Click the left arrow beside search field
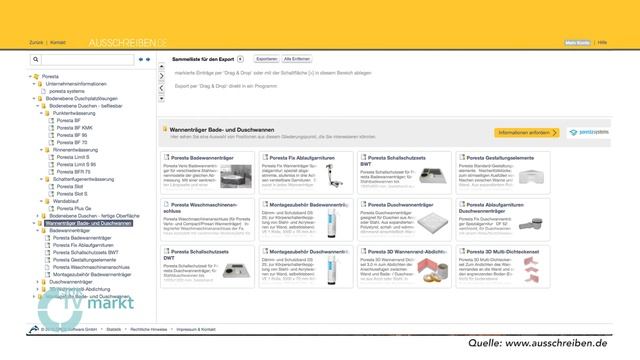This screenshot has height=360, width=640. click(141, 60)
